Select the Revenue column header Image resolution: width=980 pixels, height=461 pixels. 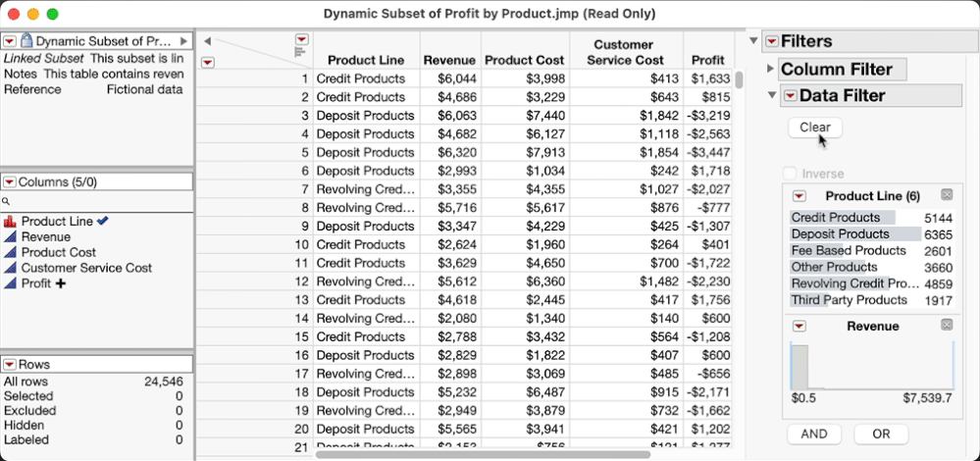[449, 61]
